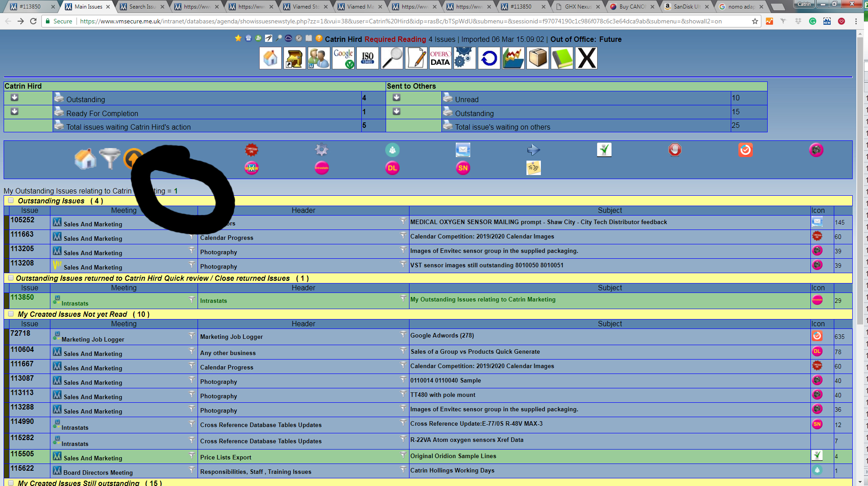Click the green book icon
Screen dimensions: 868x486
[x=562, y=58]
